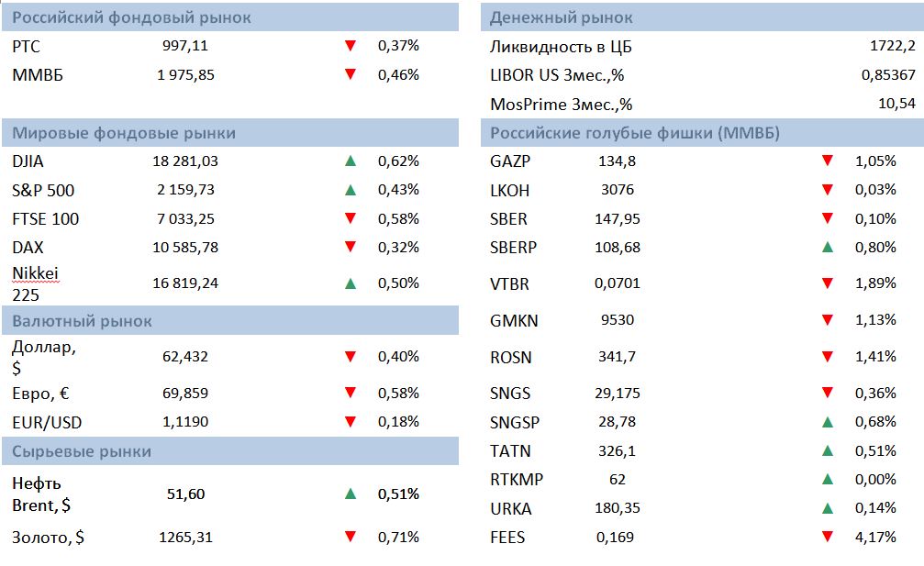
Task: Click the green up arrow for SBERP
Action: tap(828, 247)
